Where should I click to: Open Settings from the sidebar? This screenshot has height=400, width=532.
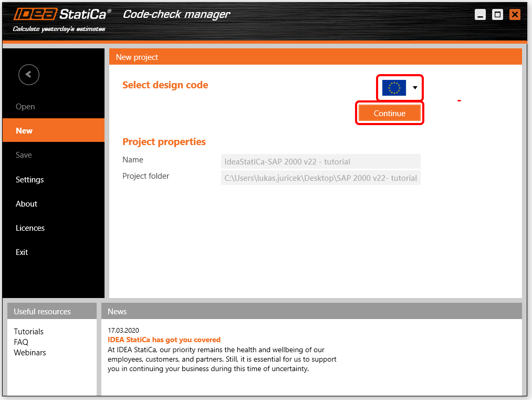29,179
